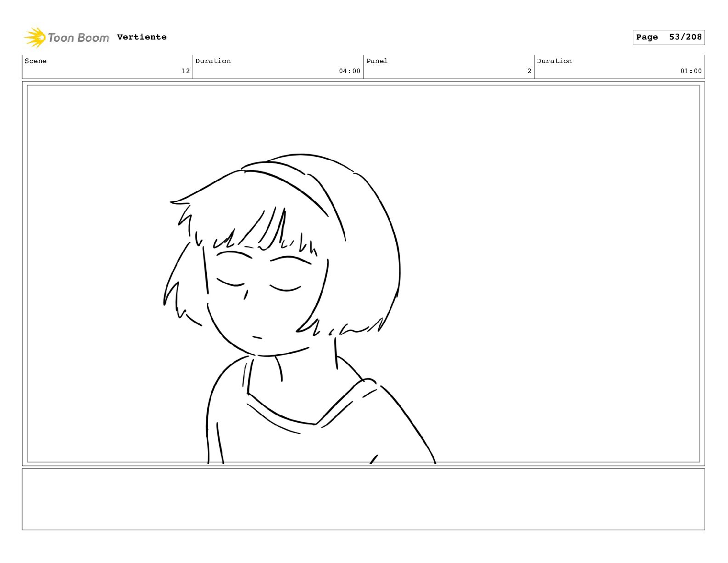Screen dimensions: 728x563
Task: Click the 'Page 53/208' page indicator
Action: (x=669, y=37)
